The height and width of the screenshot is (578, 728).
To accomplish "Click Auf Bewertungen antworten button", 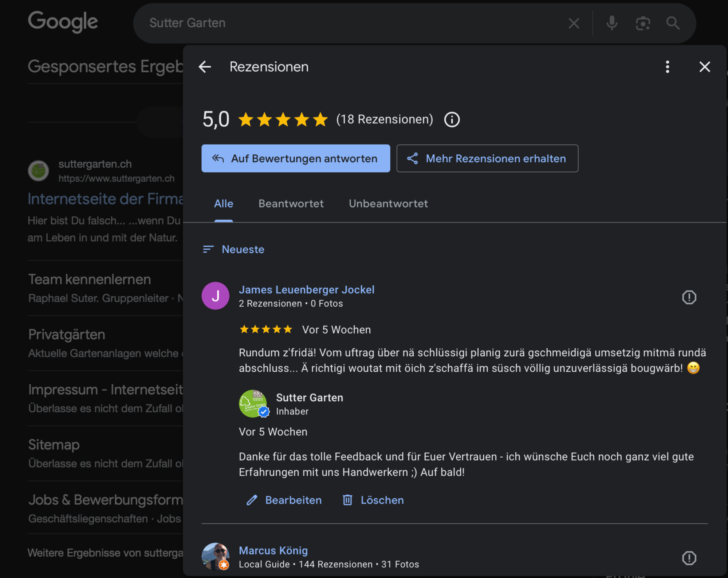I will coord(295,159).
